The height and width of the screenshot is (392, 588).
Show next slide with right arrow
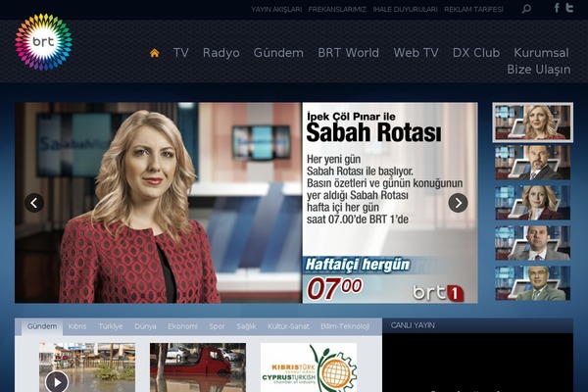click(x=458, y=203)
